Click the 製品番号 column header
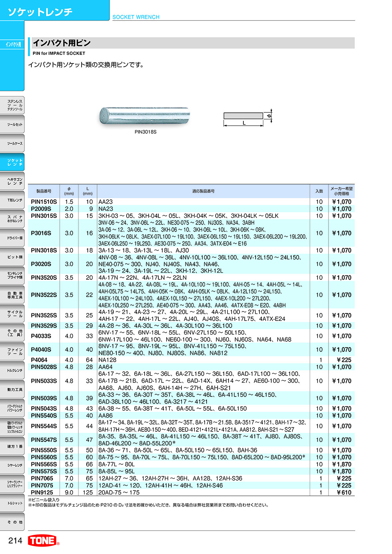Image resolution: width=392 pixels, height=554 pixels. point(44,191)
